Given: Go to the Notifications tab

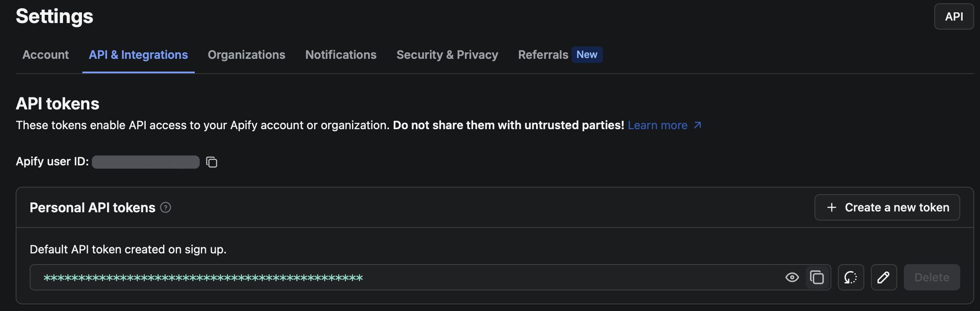Looking at the screenshot, I should coord(341,55).
